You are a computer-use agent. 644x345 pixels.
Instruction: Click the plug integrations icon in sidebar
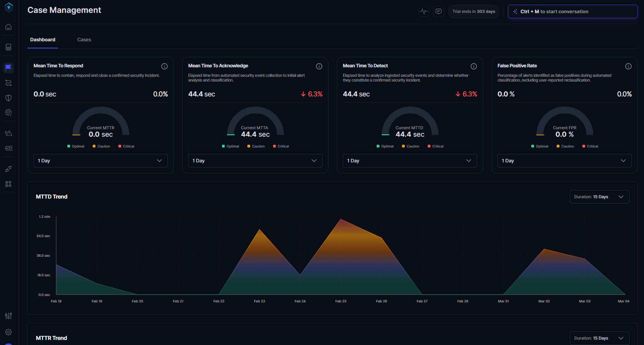pyautogui.click(x=8, y=169)
